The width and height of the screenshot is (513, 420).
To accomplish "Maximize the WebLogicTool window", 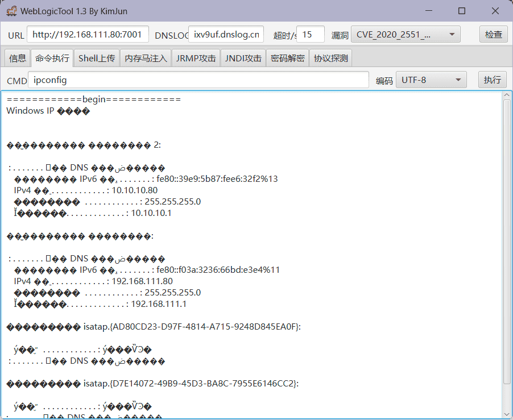I will (462, 11).
